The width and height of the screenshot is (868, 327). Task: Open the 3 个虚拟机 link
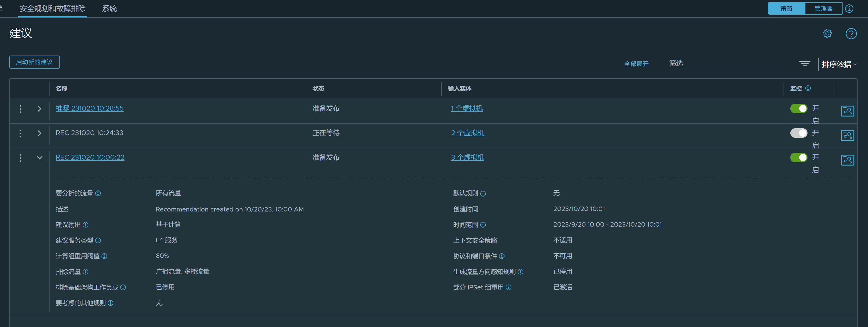tap(468, 158)
